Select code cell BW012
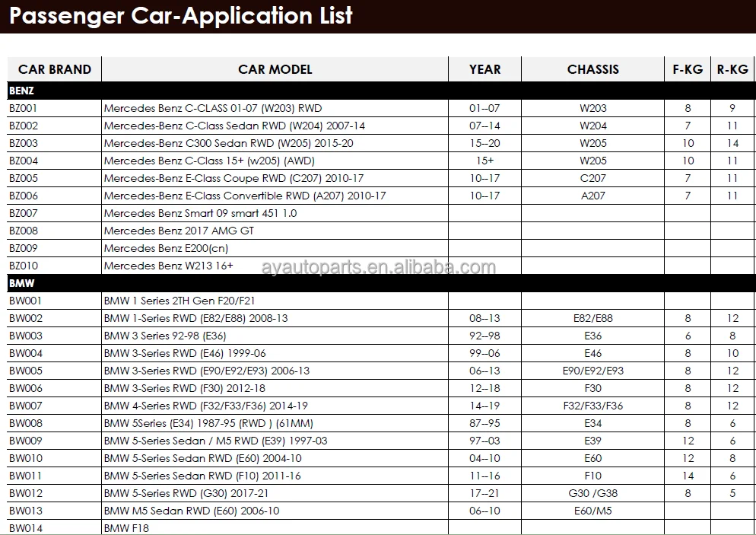The height and width of the screenshot is (535, 756). coord(55,493)
